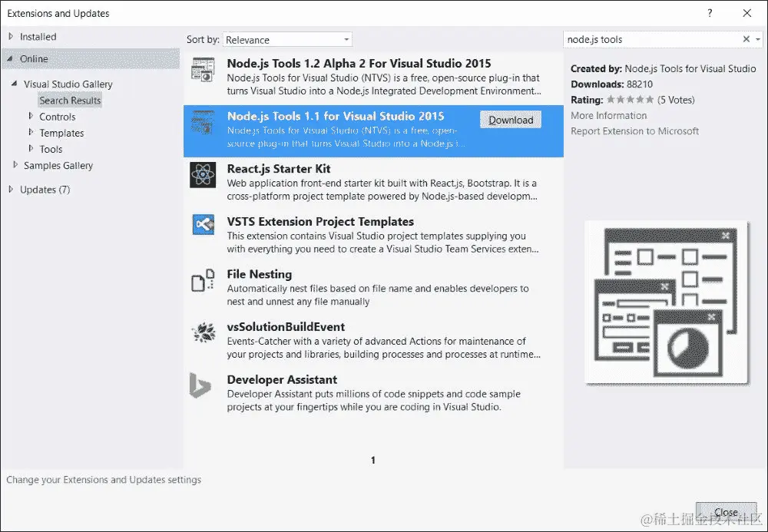Expand the Updates (7) category

pyautogui.click(x=11, y=190)
